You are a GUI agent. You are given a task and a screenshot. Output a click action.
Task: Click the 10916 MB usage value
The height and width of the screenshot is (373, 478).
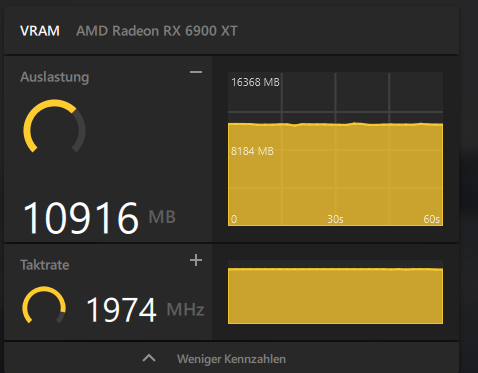(99, 218)
